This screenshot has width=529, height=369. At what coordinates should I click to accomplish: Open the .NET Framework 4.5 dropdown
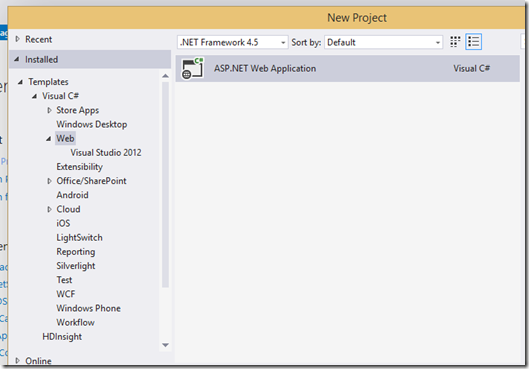click(x=232, y=42)
